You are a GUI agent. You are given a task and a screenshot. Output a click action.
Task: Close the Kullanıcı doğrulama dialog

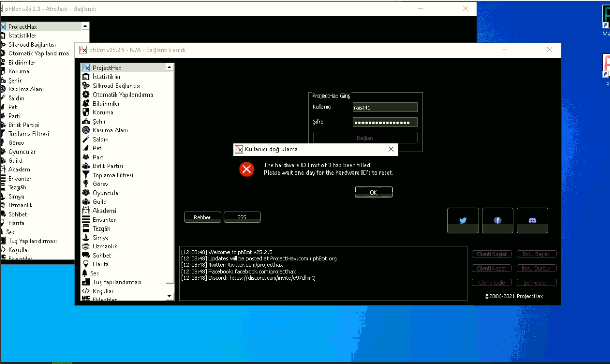click(391, 149)
